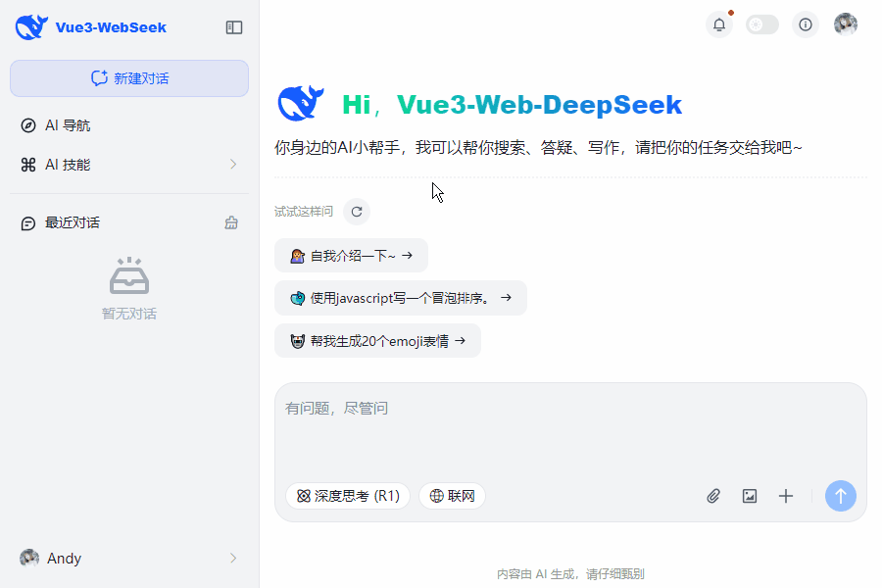Focus the 有问题，尽管问 input box
The width and height of the screenshot is (882, 588).
coord(570,432)
